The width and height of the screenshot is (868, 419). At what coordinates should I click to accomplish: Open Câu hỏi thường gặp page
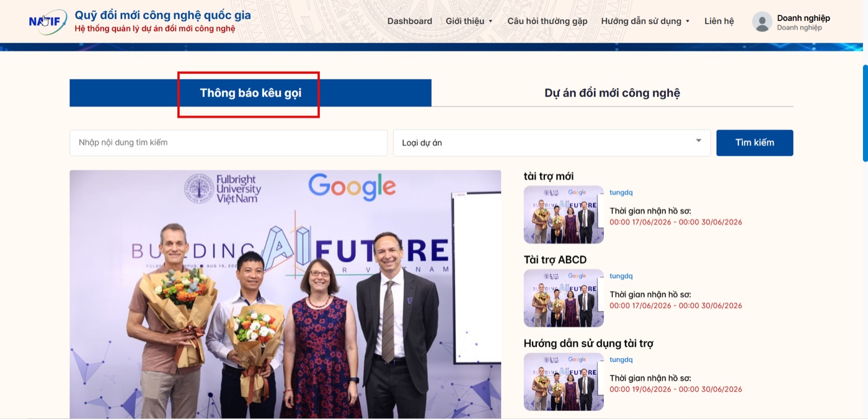click(547, 21)
